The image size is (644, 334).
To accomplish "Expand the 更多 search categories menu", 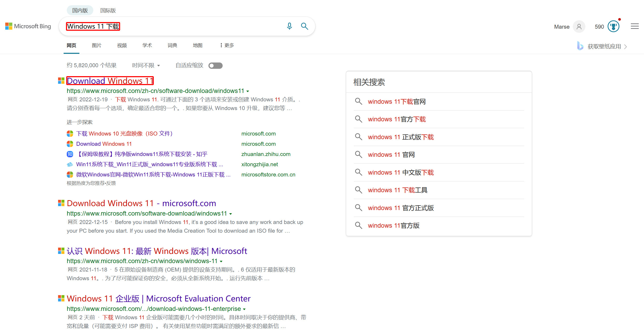I will 227,45.
